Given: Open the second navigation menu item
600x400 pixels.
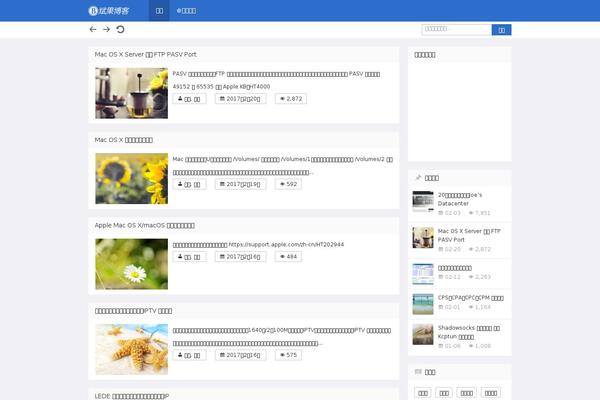Looking at the screenshot, I should click(x=186, y=10).
